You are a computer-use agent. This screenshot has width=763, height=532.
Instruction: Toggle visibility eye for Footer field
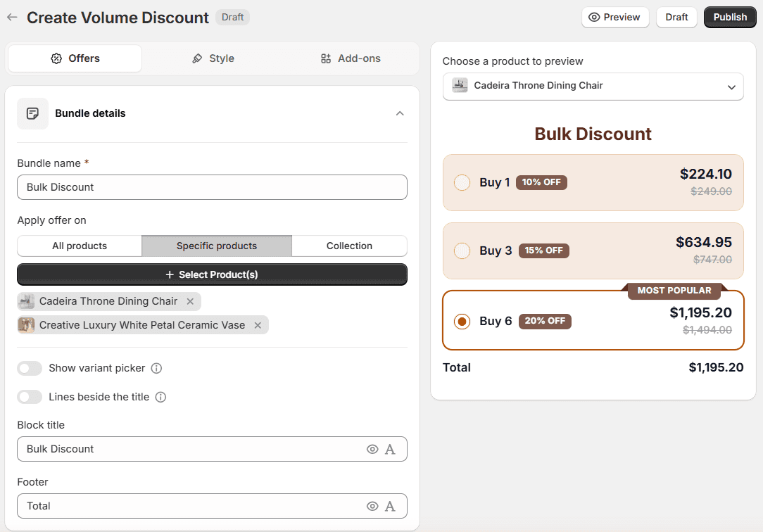[x=372, y=507]
